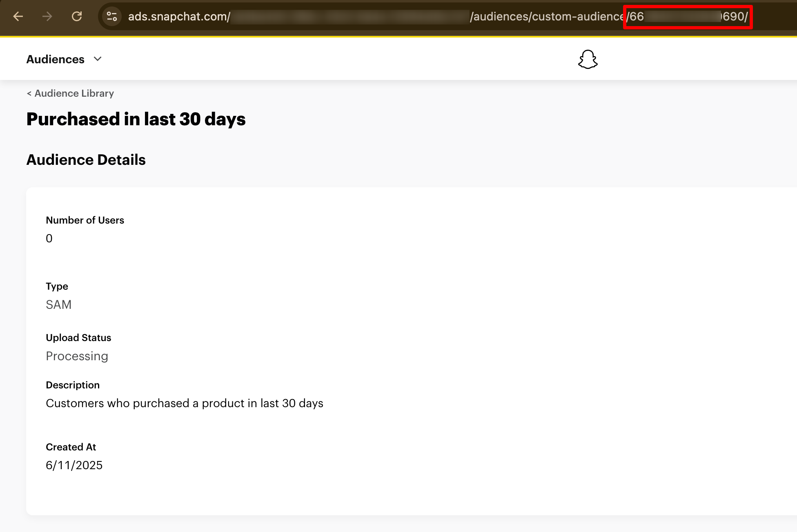Click the Processing upload status text
The width and height of the screenshot is (797, 532).
(77, 356)
